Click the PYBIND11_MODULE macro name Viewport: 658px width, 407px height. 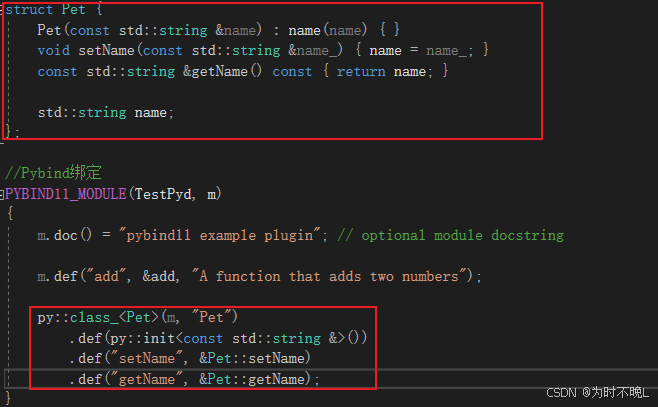(x=65, y=194)
